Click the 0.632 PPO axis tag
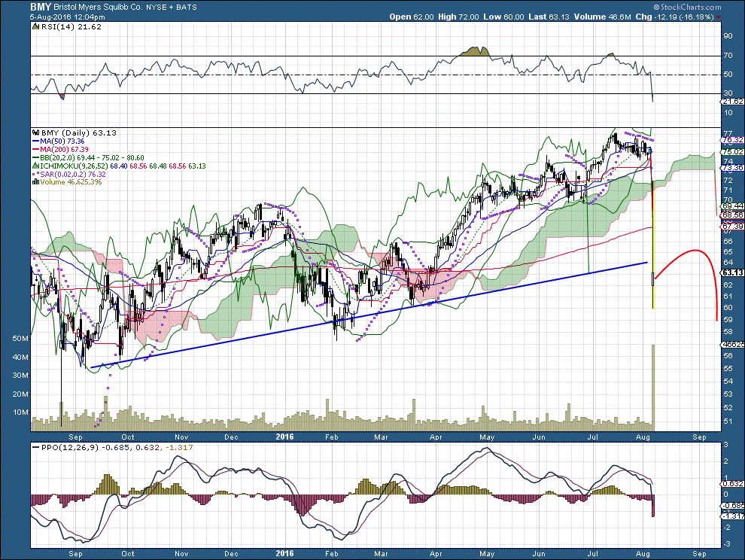Viewport: 745px width, 560px height. (732, 484)
